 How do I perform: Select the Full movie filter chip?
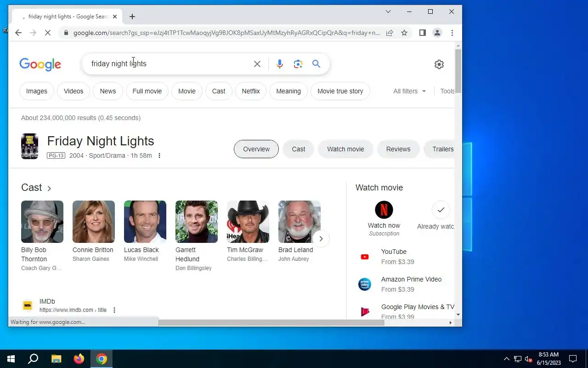click(x=147, y=91)
